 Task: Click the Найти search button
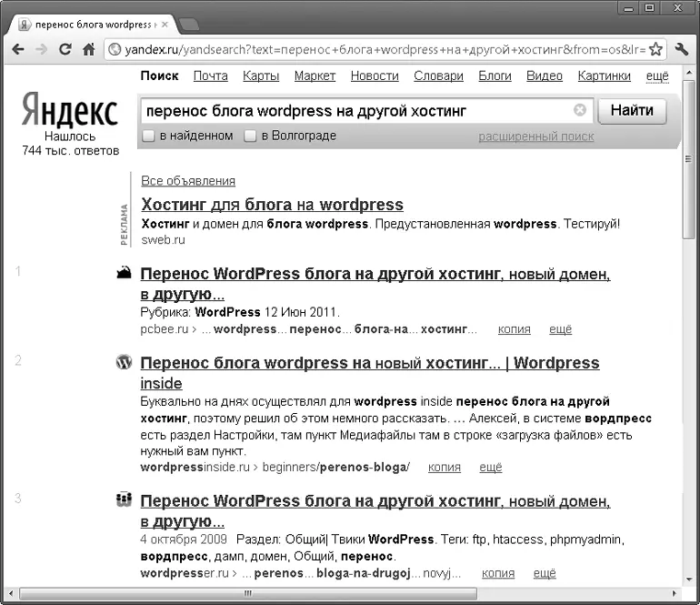(x=632, y=110)
